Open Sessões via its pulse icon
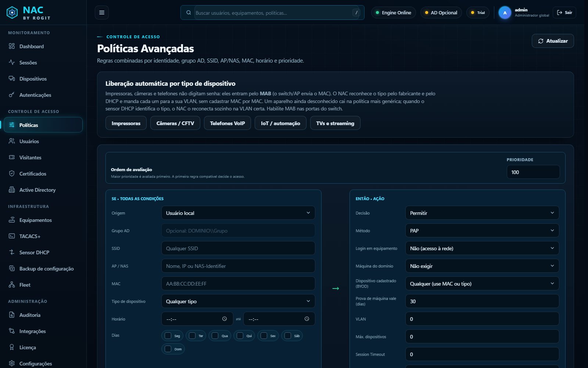 point(12,63)
